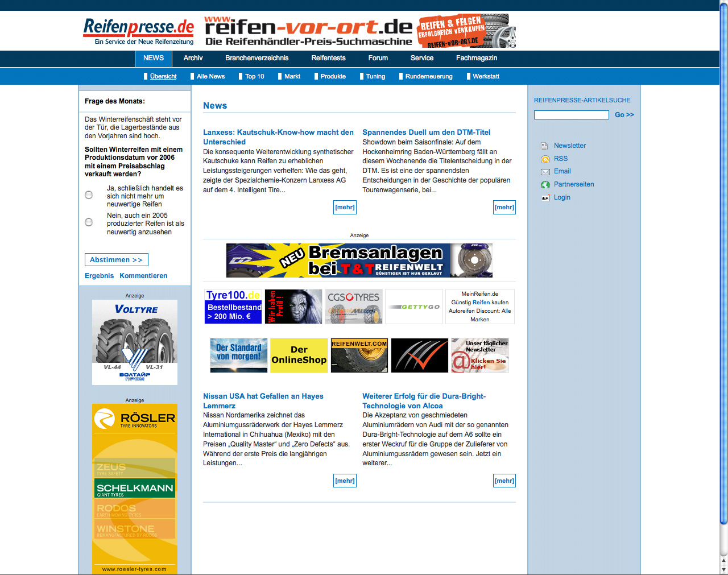Click the Partnerseiten globe icon

[545, 185]
